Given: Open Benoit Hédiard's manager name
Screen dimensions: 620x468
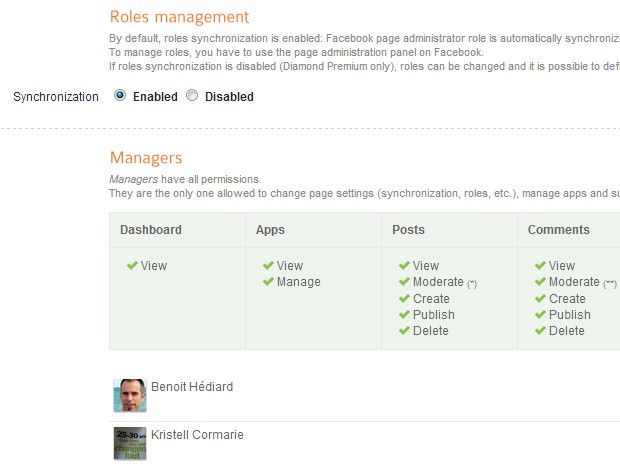Looking at the screenshot, I should coord(192,386).
